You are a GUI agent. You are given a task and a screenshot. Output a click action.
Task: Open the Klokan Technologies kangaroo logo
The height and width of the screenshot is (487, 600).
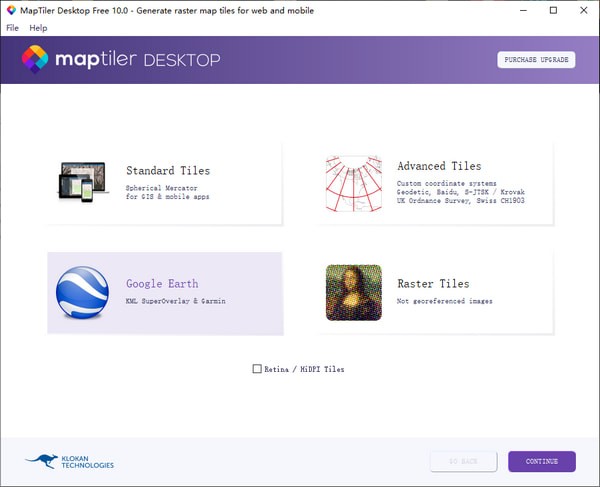click(x=70, y=461)
